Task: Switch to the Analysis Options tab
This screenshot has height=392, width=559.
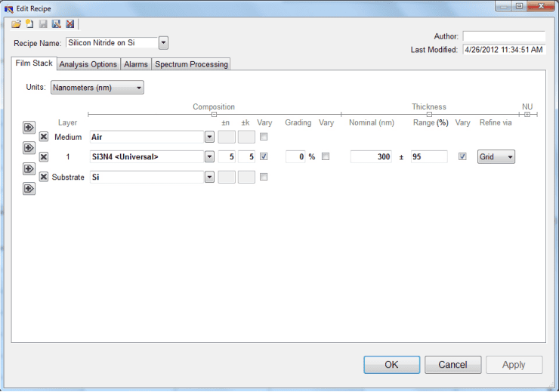Action: (x=88, y=64)
